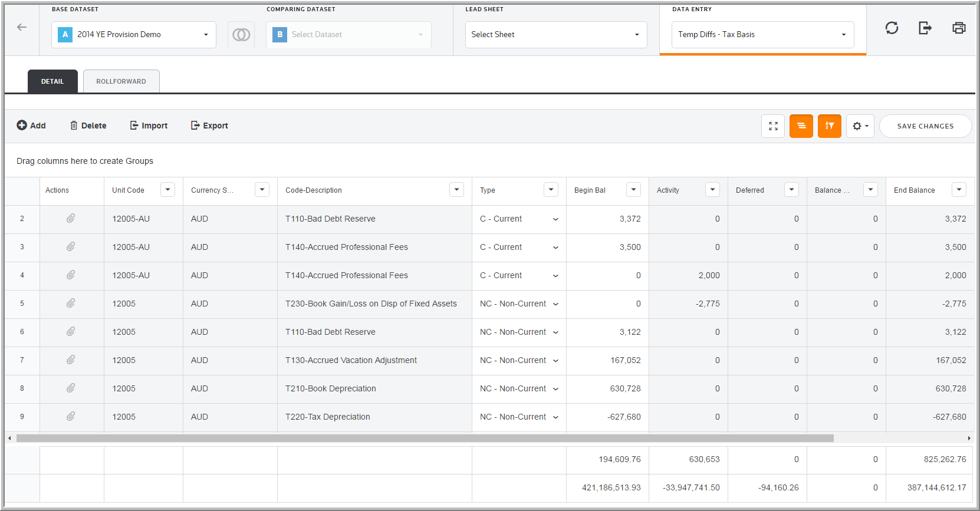The height and width of the screenshot is (511, 980).
Task: Switch to the Rollforward tab
Action: (x=121, y=81)
